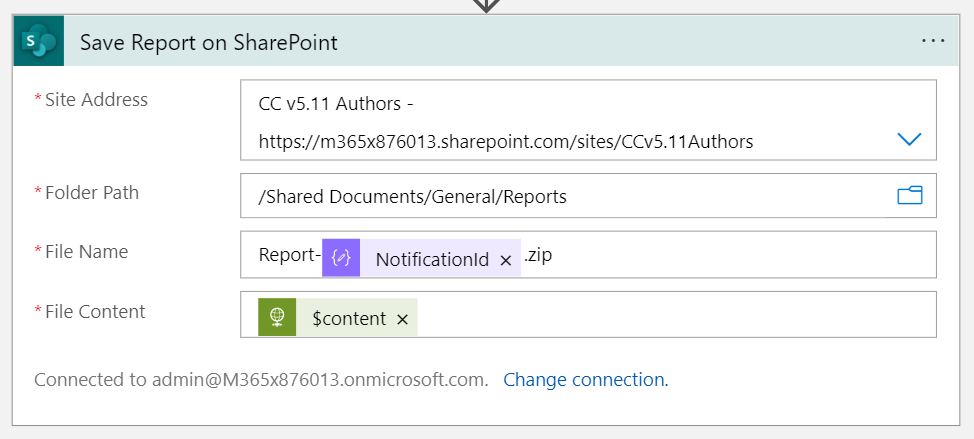Click the Save Report on SharePoint title
This screenshot has height=439, width=974.
tap(209, 42)
